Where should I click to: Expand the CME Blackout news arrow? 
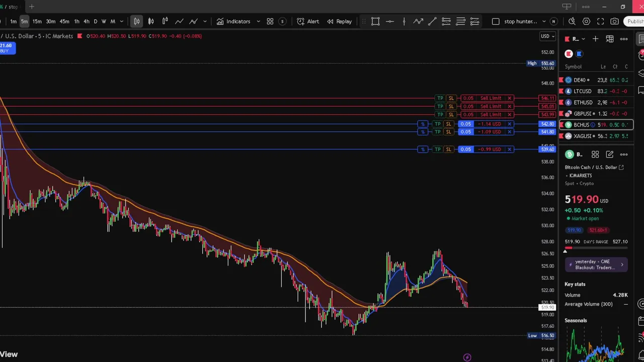622,264
